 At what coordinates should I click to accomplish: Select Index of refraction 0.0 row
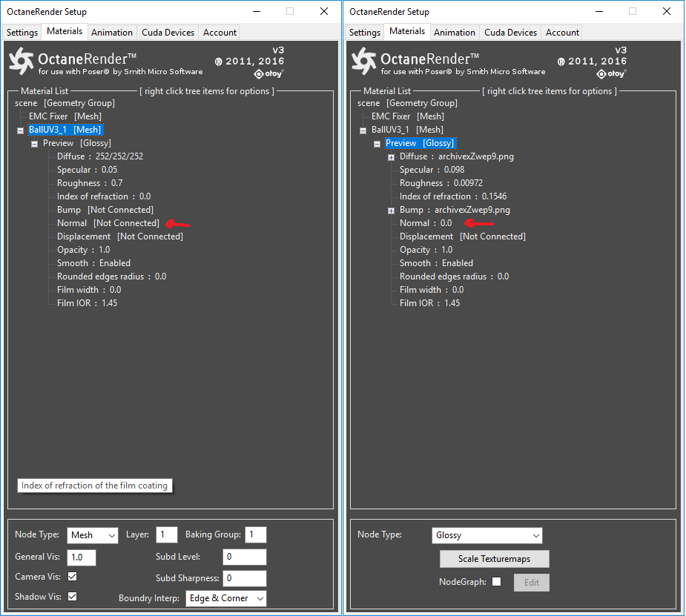[x=104, y=196]
